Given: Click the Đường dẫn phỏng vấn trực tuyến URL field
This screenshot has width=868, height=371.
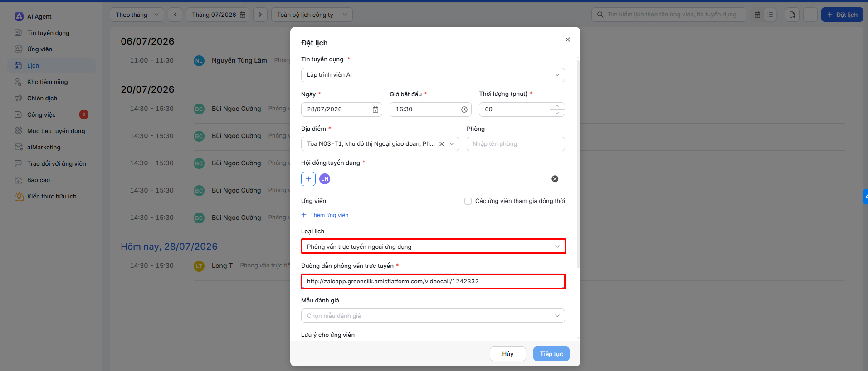Looking at the screenshot, I should 433,282.
